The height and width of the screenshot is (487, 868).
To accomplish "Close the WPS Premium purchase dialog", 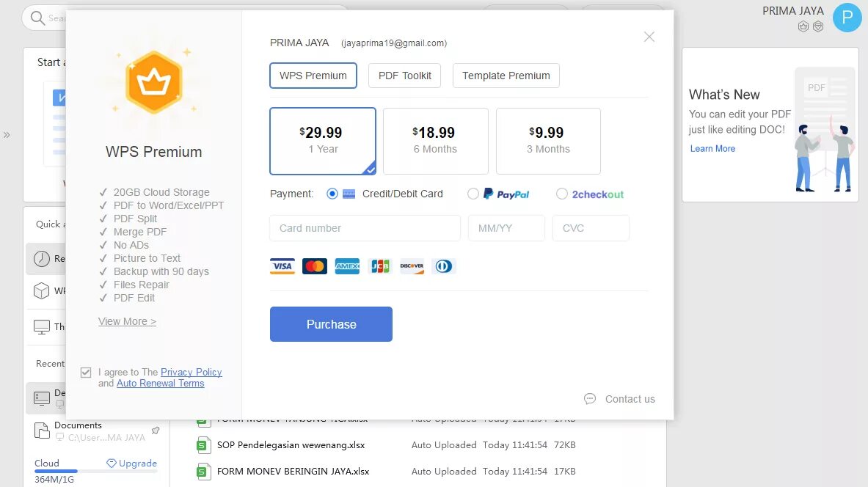I will click(649, 37).
